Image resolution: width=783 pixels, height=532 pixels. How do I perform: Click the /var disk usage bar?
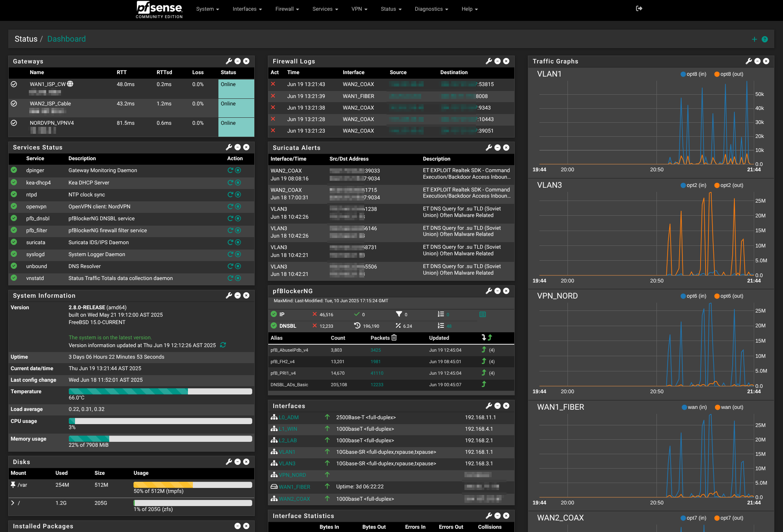tap(193, 485)
